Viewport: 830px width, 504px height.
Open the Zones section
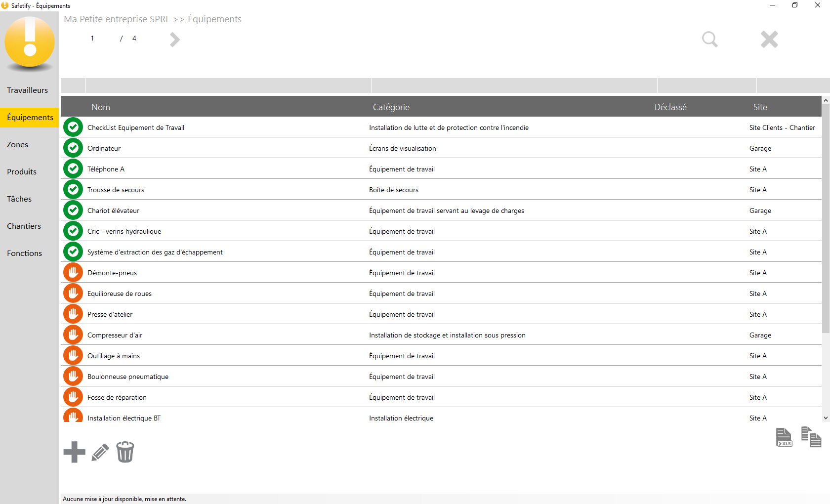29,145
